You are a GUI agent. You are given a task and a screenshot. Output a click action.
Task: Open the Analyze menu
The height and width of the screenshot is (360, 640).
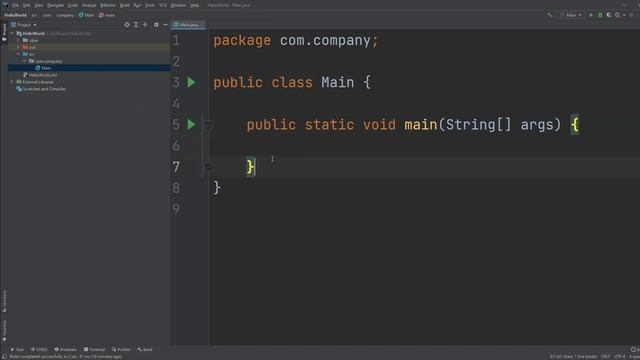[x=89, y=5]
